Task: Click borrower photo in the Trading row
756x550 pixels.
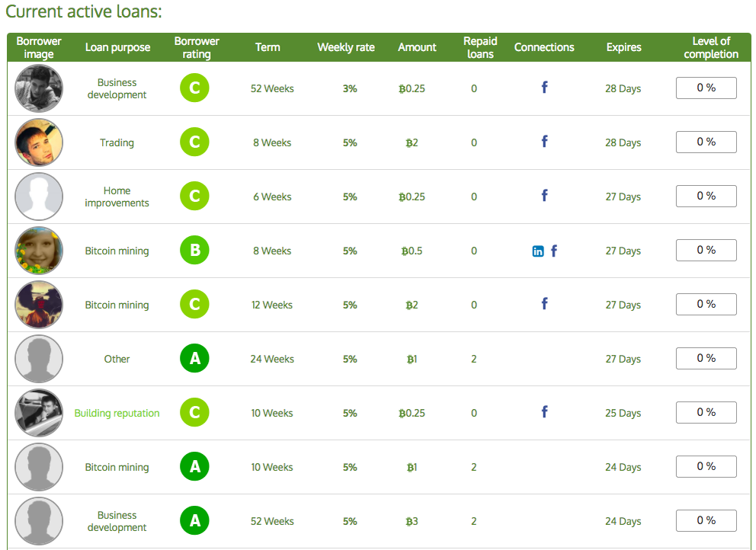Action: point(39,142)
